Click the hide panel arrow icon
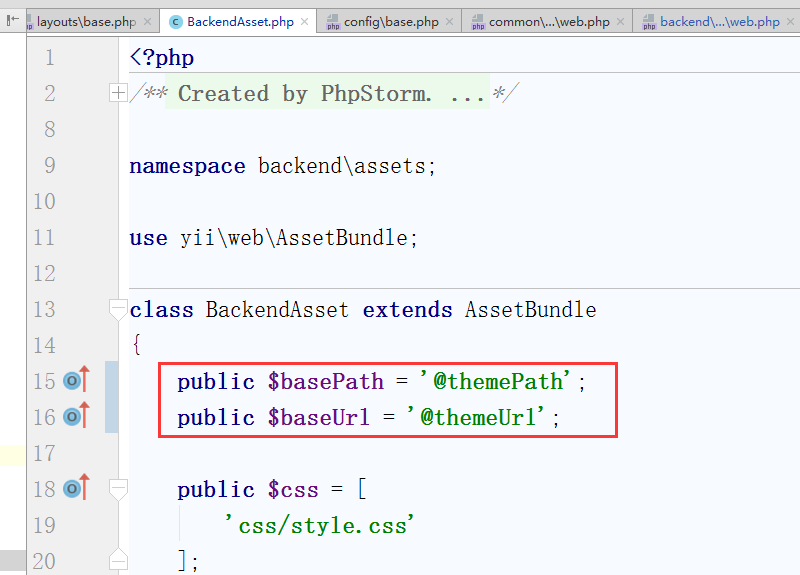 point(13,20)
